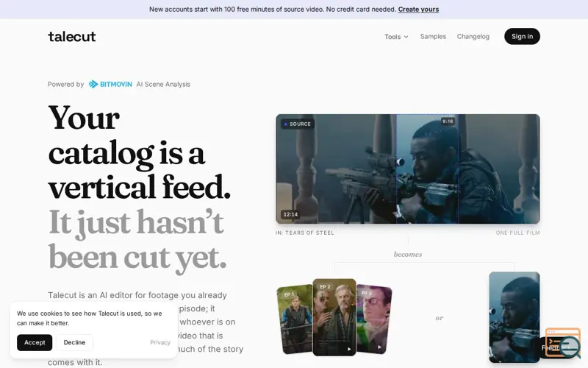The image size is (588, 368).
Task: Decline cookies in the consent box
Action: pos(74,342)
